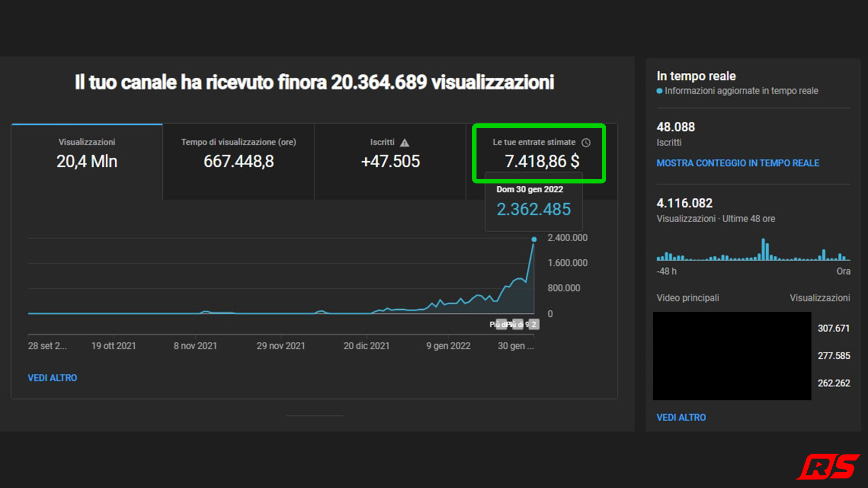Click the channel views headline with 20.364.689

click(314, 82)
